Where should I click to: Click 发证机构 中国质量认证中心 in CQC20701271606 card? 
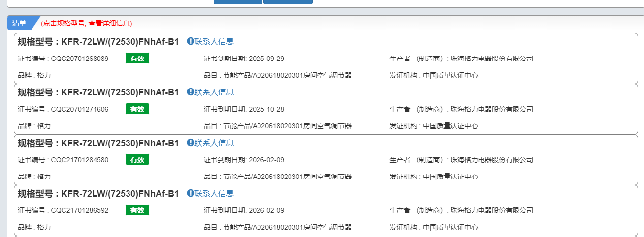(x=434, y=126)
